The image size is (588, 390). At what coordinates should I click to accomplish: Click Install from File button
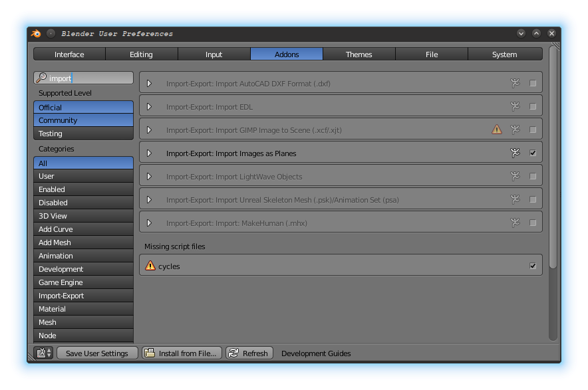click(182, 353)
